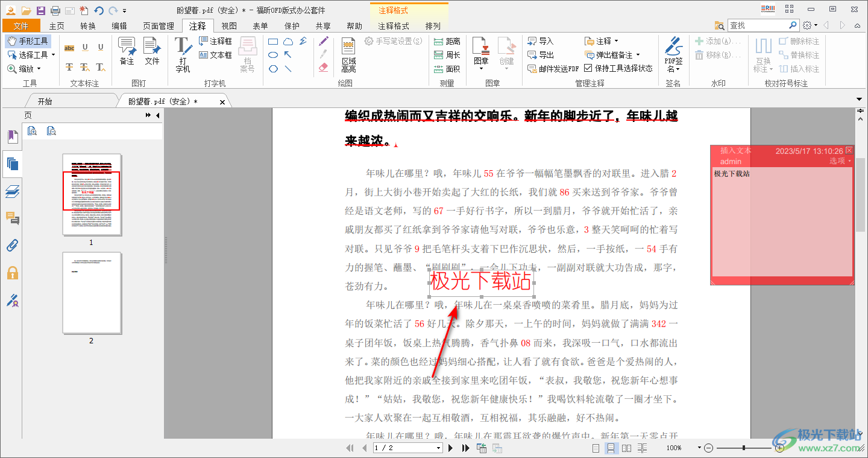
Task: Measure with the 距离 distance tool
Action: tap(447, 41)
